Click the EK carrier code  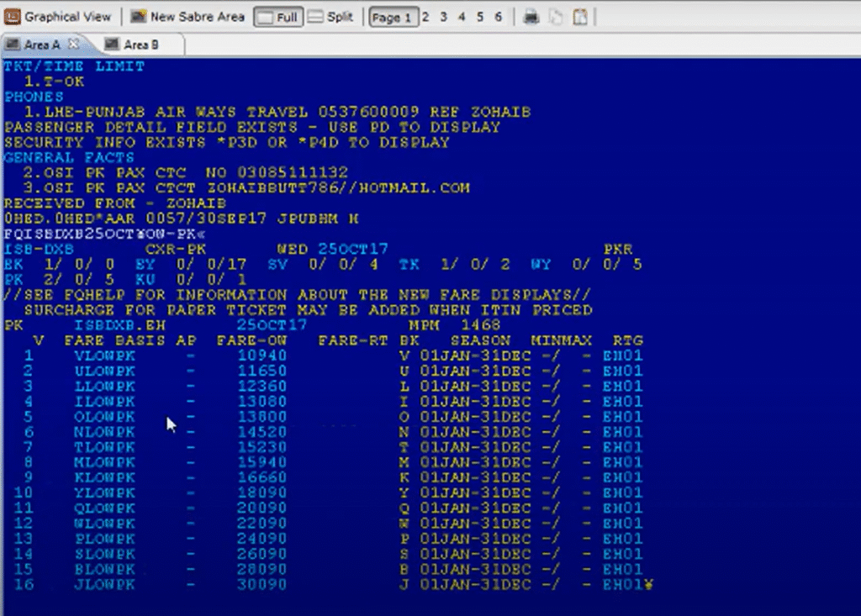click(x=13, y=265)
